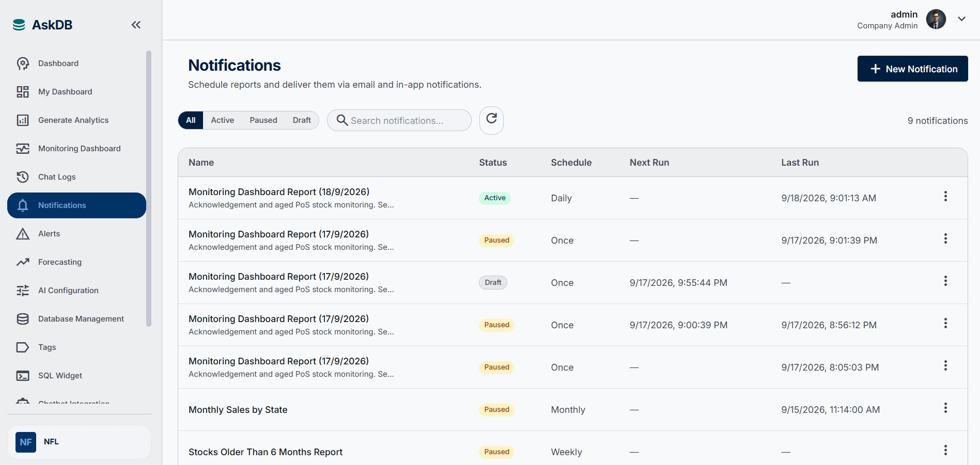
Task: Go to Monitoring Dashboard menu label
Action: point(80,149)
